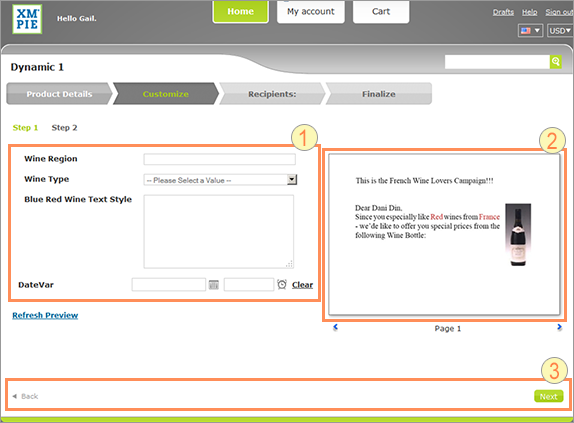Click the XMPie logo
This screenshot has width=574, height=423.
pos(27,19)
